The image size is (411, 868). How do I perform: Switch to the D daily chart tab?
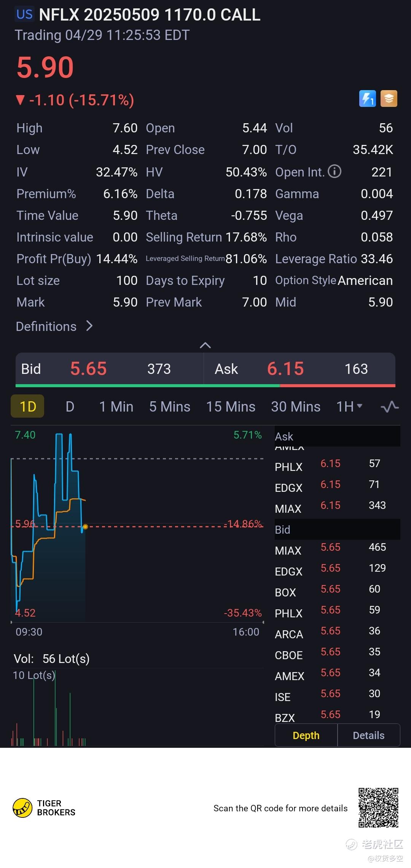click(70, 407)
